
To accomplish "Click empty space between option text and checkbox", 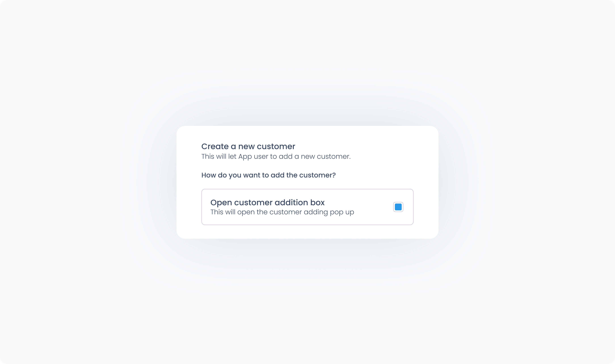I will click(x=373, y=207).
